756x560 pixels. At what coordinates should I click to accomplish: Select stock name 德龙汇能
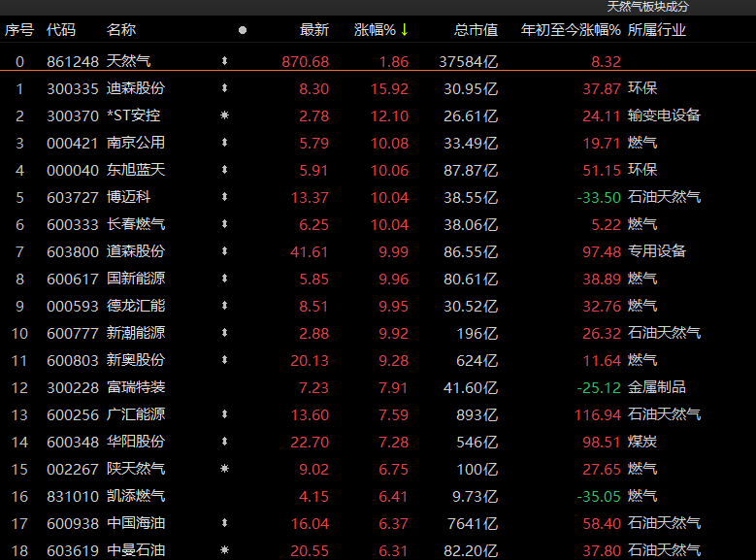tap(136, 306)
